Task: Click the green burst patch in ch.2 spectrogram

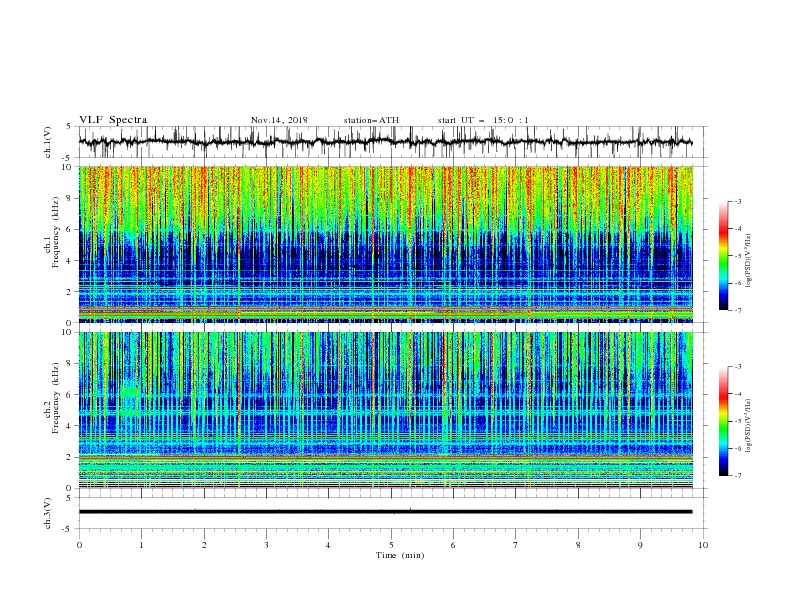Action: tap(129, 400)
